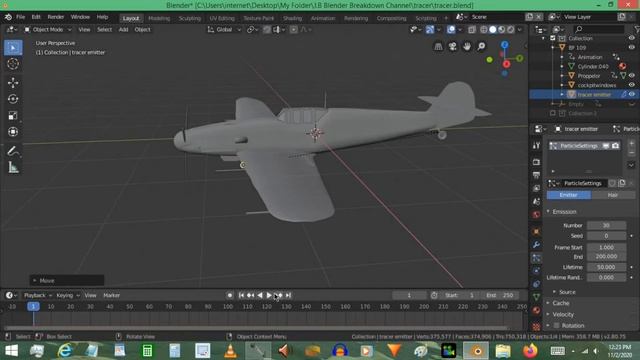Open the pivot point dropdown
This screenshot has height=360, width=640.
click(x=253, y=29)
